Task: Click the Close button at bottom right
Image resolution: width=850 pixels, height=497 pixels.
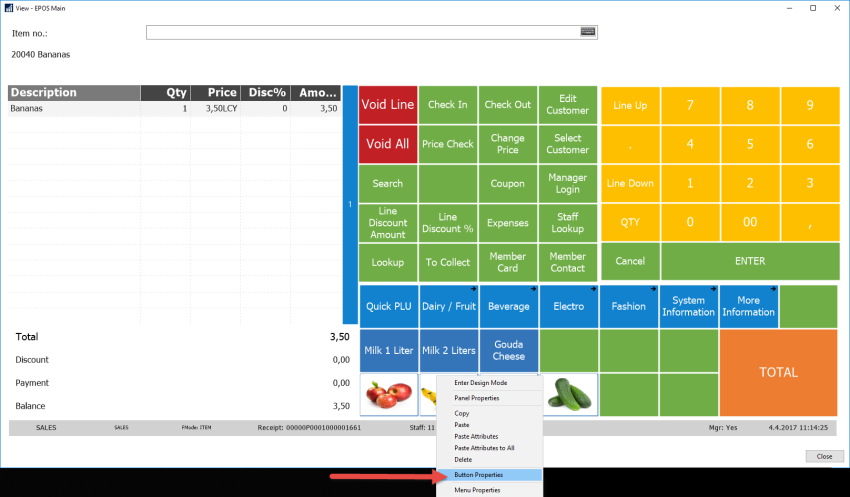Action: pos(825,456)
